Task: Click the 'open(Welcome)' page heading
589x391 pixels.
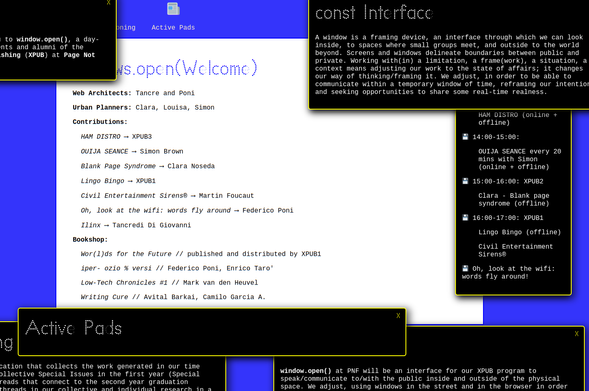Action: coord(188,68)
